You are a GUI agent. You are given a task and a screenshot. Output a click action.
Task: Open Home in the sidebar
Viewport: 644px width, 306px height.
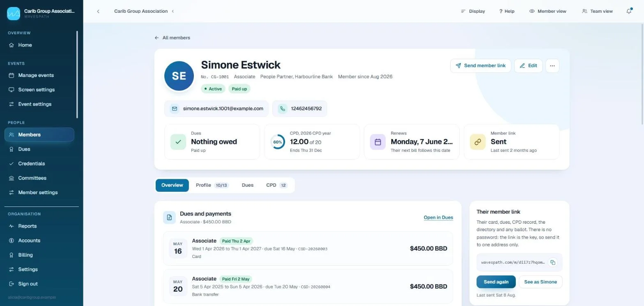click(39, 45)
